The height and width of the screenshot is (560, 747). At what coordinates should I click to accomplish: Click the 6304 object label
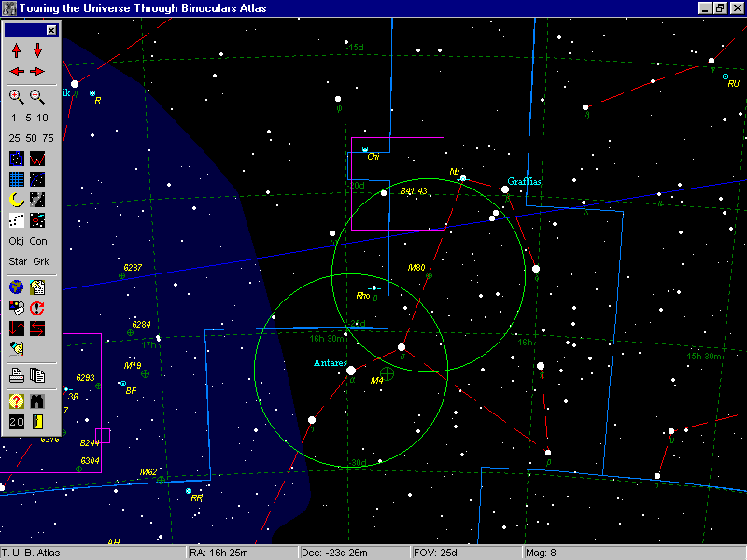click(90, 461)
